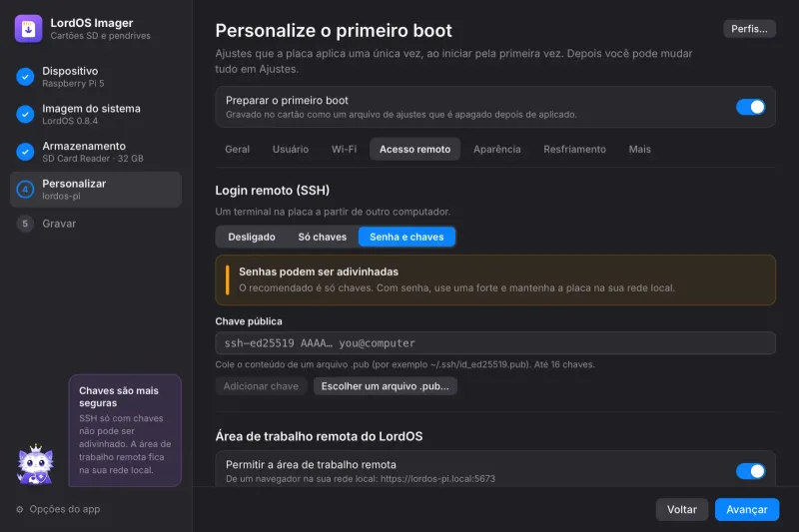Click the https://lordos-pi.local:5673 address text
Image resolution: width=799 pixels, height=532 pixels.
click(437, 478)
